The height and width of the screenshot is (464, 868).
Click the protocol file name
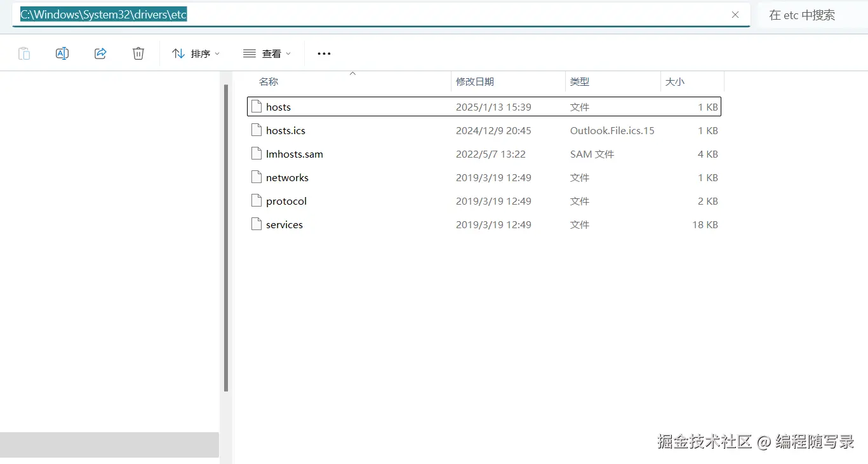(x=286, y=201)
